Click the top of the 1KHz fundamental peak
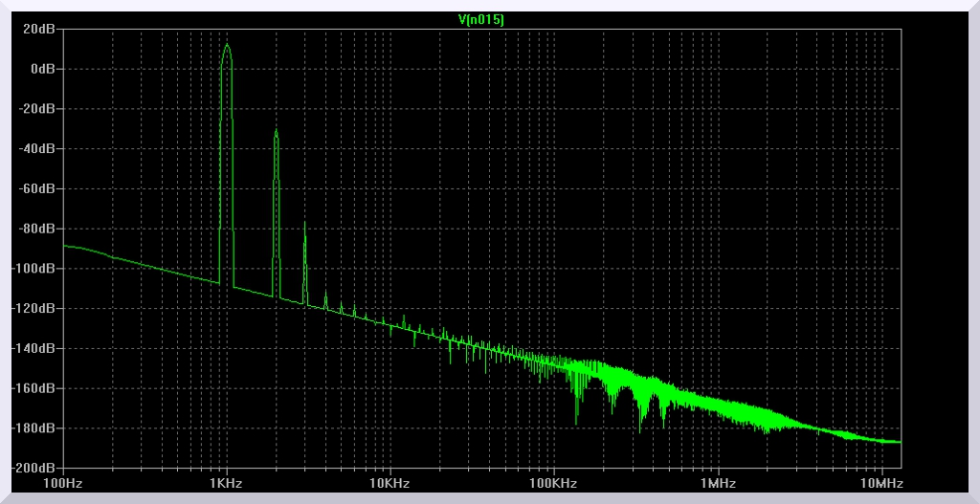 click(x=227, y=45)
